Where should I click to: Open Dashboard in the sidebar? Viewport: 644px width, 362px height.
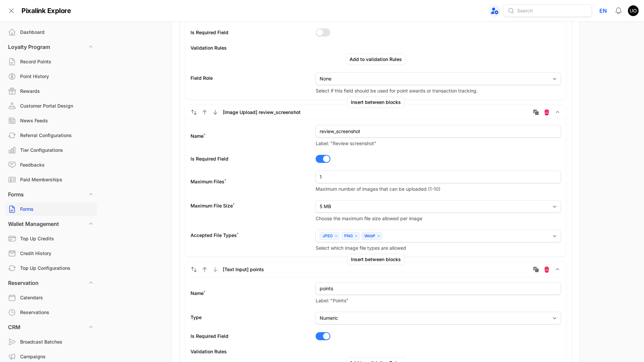(x=51, y=32)
